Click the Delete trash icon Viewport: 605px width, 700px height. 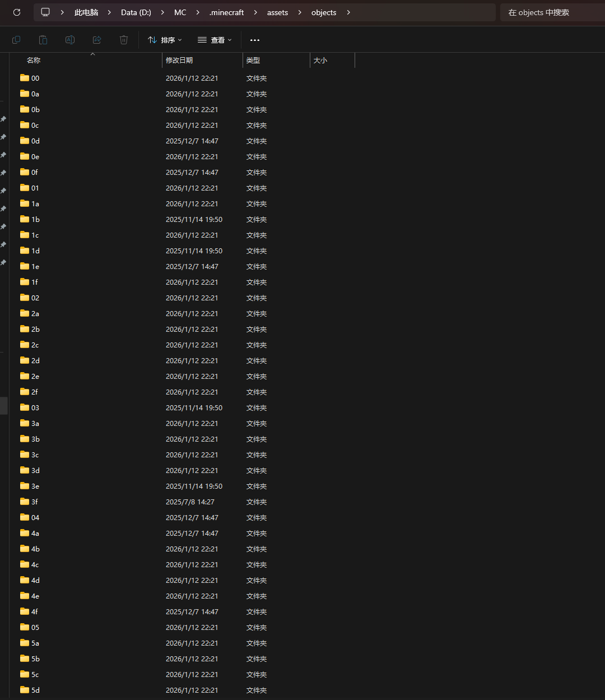click(124, 40)
